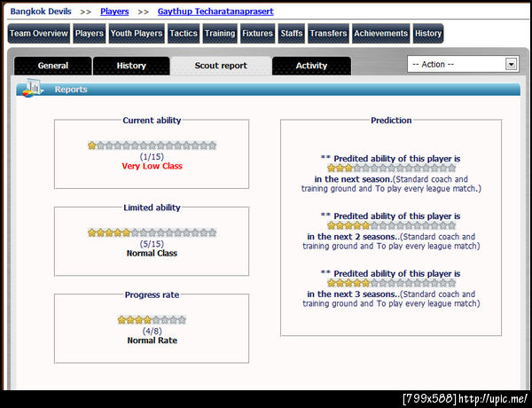Click the Current ability star rating bar
The image size is (532, 408).
152,145
